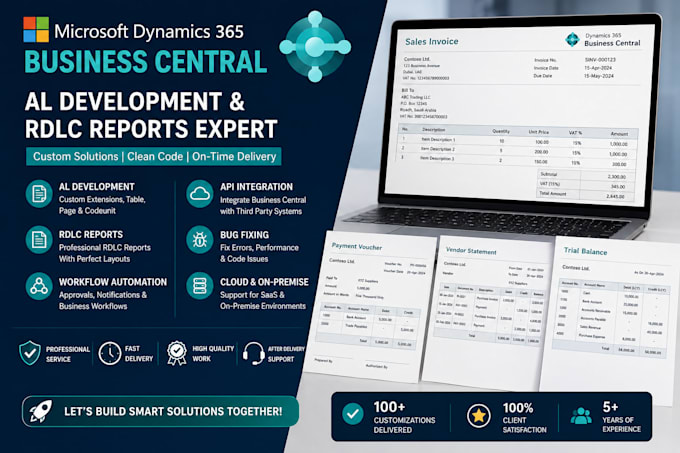Click the "BUG FIXING" feature heading
This screenshot has height=453, width=680.
(245, 235)
